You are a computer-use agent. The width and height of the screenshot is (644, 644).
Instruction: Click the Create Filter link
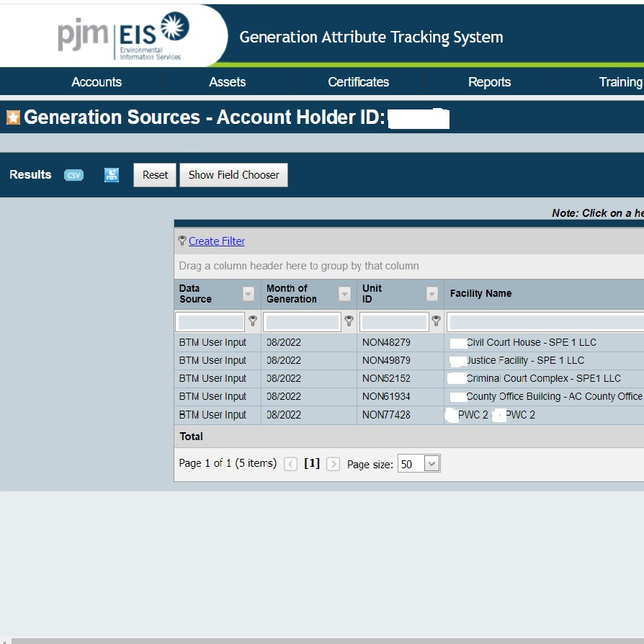click(217, 241)
